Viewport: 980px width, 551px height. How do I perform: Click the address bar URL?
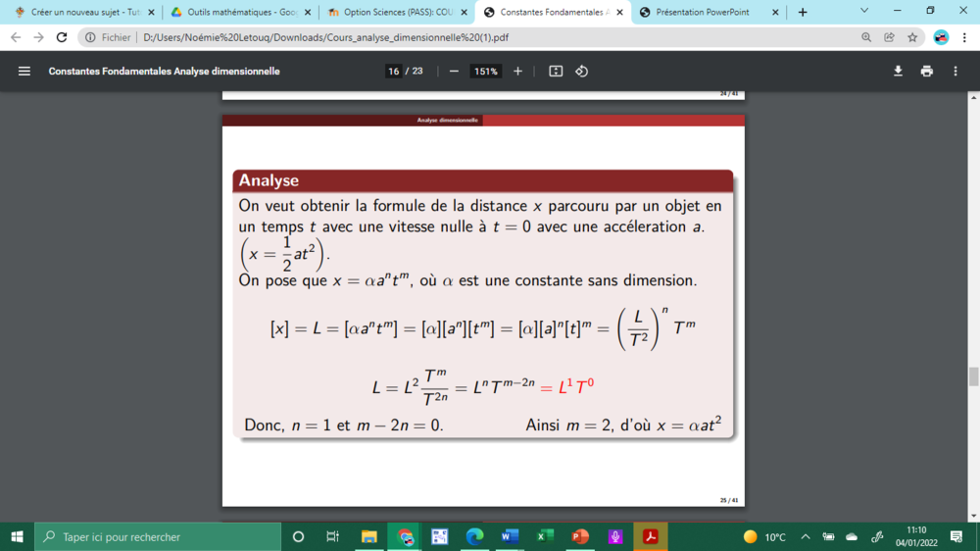tap(325, 37)
